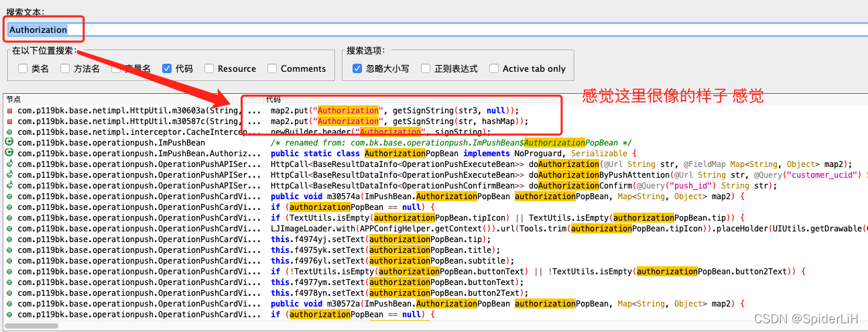Click the icon of the this.f4978yn.setText row
Image resolution: width=868 pixels, height=332 pixels.
(x=9, y=292)
